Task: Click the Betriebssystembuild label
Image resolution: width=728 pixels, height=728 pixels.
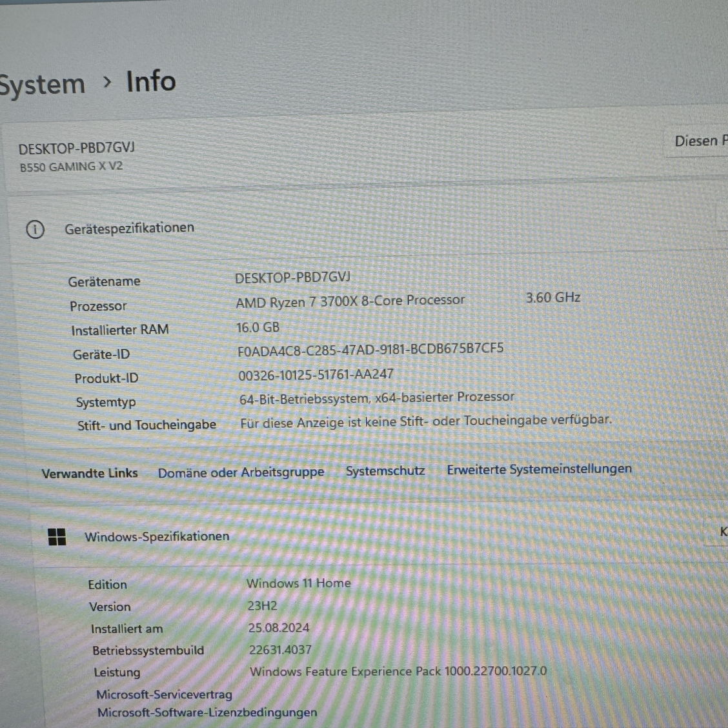Action: pyautogui.click(x=148, y=651)
